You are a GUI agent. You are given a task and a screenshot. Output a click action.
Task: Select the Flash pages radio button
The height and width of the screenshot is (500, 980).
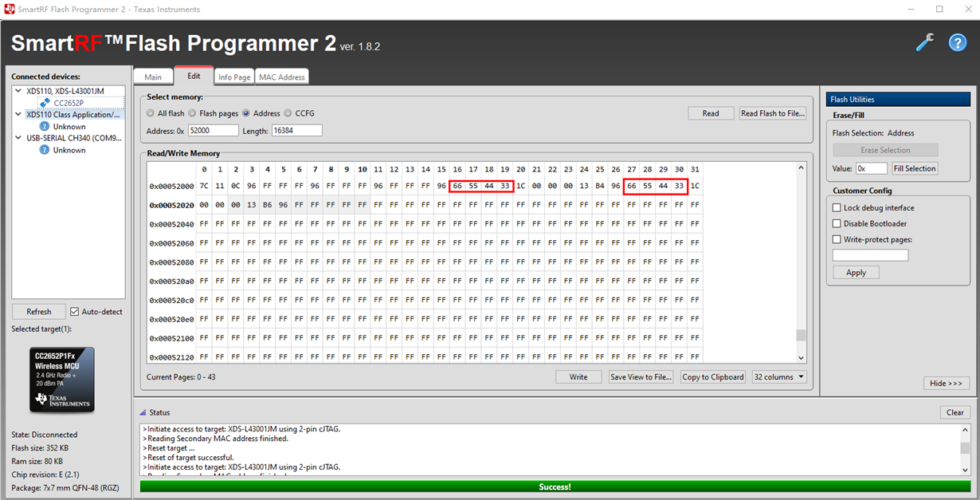click(192, 113)
